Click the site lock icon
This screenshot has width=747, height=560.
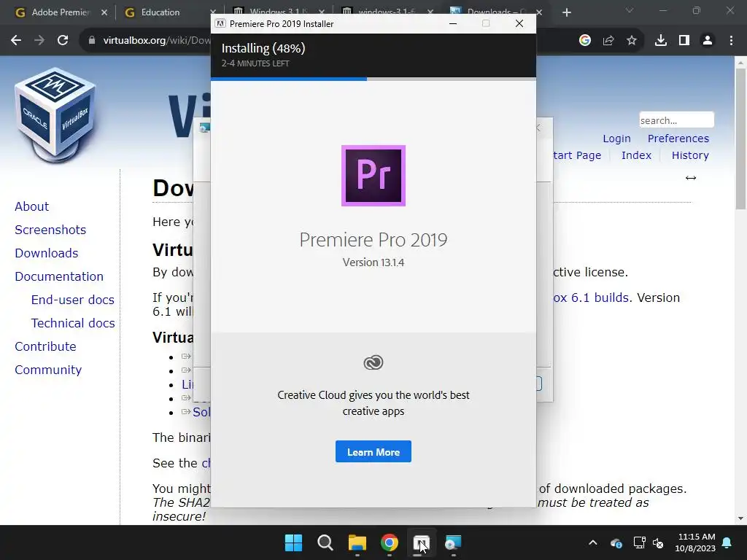(x=92, y=41)
